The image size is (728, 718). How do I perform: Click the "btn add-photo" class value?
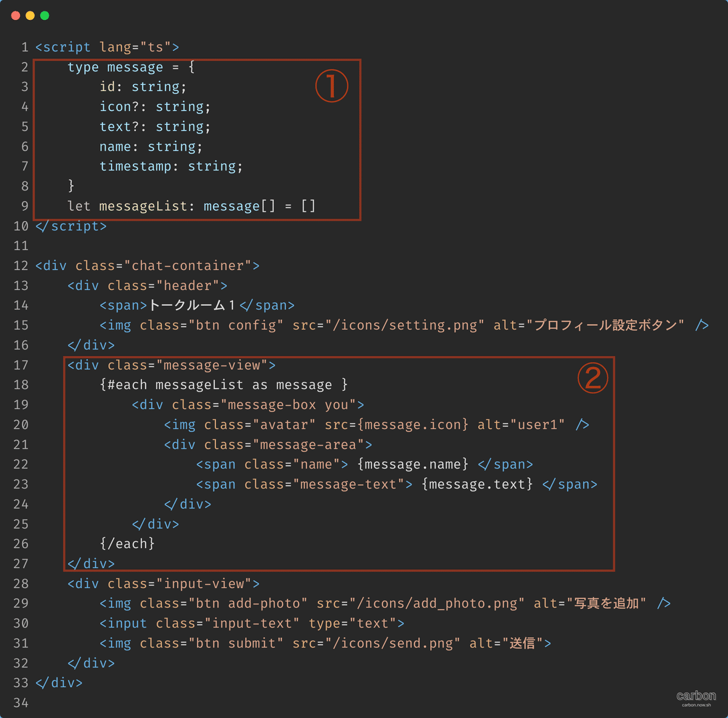[248, 603]
